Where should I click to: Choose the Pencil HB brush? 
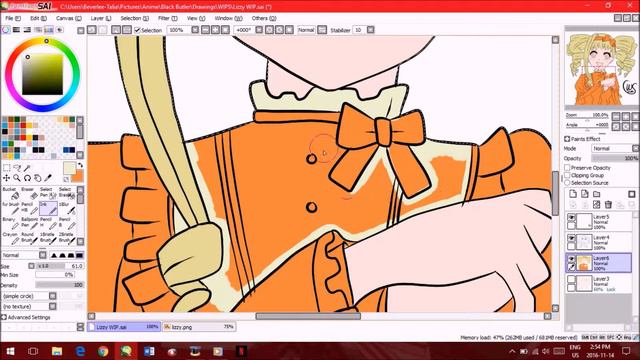(29, 208)
